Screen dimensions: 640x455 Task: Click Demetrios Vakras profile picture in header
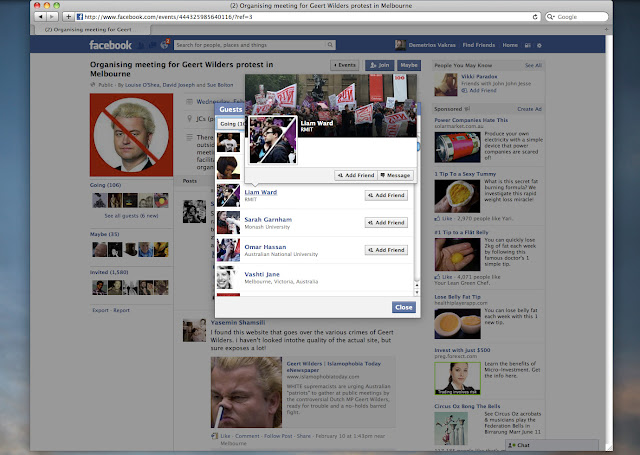400,45
